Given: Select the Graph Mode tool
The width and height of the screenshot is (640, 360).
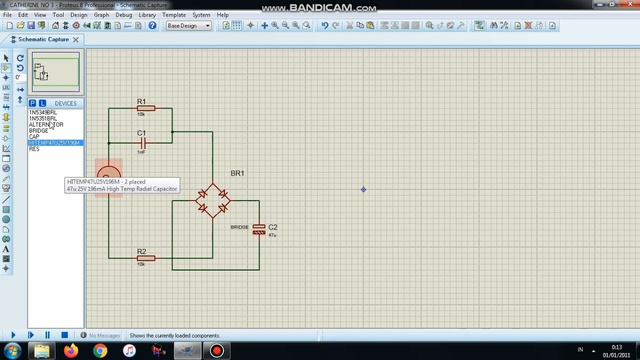Looking at the screenshot, I should (6, 149).
